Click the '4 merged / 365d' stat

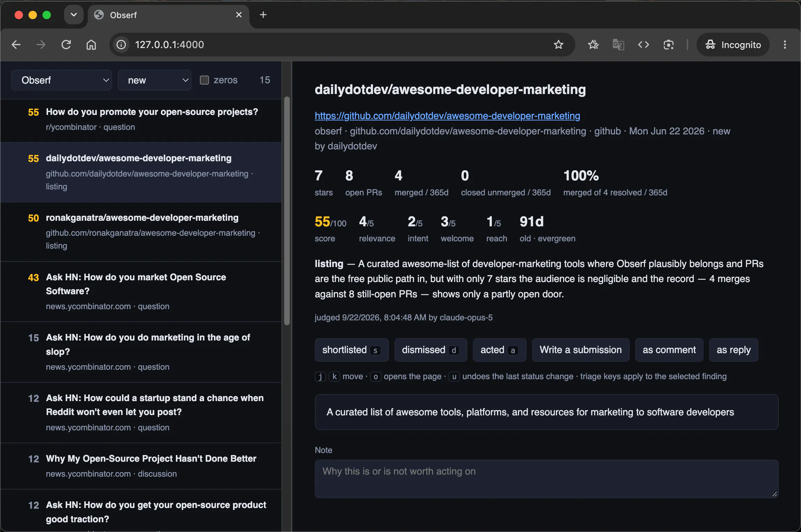[x=421, y=183]
